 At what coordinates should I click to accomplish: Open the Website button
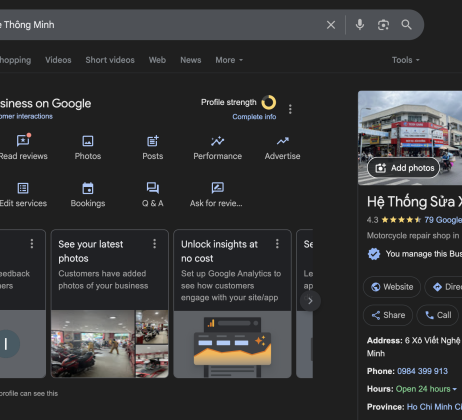click(392, 287)
